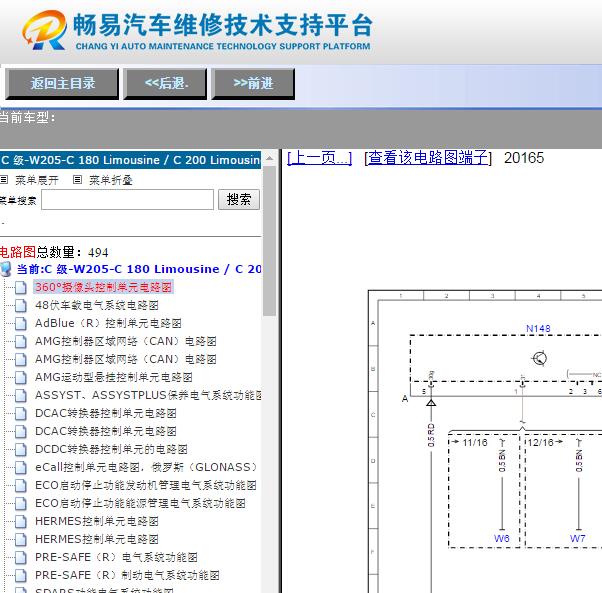This screenshot has height=593, width=602.
Task: Click document icon beside eCall控制单元电路图
Action: click(x=21, y=467)
